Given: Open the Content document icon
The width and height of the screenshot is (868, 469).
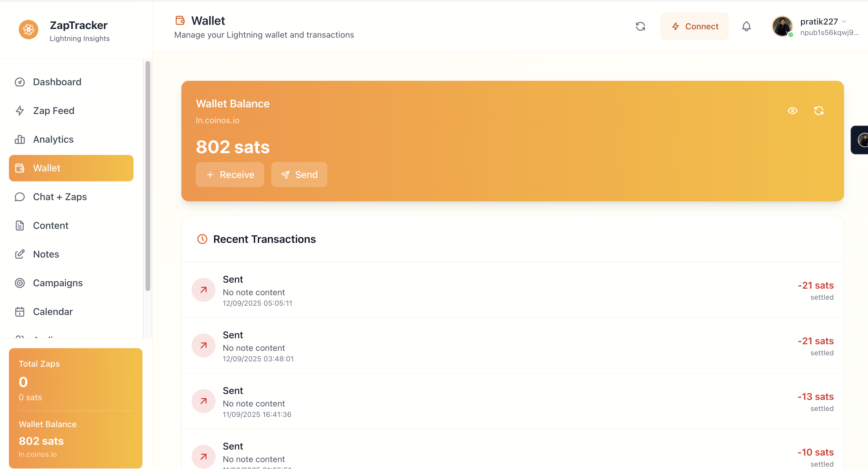Looking at the screenshot, I should point(20,226).
